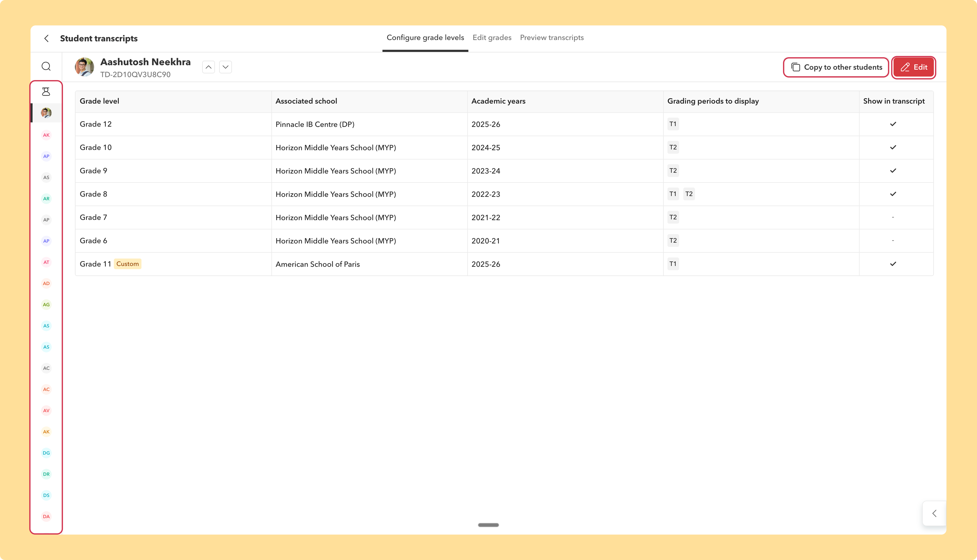Viewport: 977px width, 560px height.
Task: Click Show in transcript checkmark for Grade 11
Action: [x=893, y=264]
